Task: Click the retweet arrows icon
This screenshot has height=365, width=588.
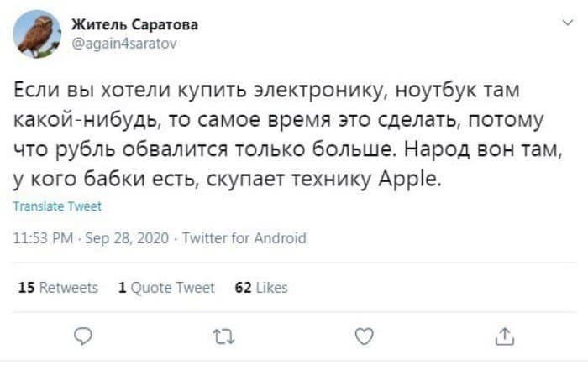Action: click(224, 336)
